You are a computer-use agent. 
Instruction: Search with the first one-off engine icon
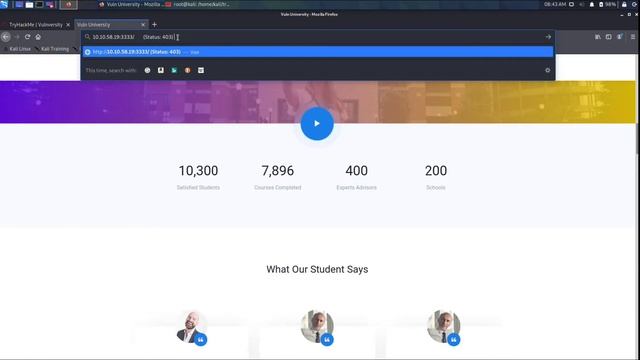(147, 70)
